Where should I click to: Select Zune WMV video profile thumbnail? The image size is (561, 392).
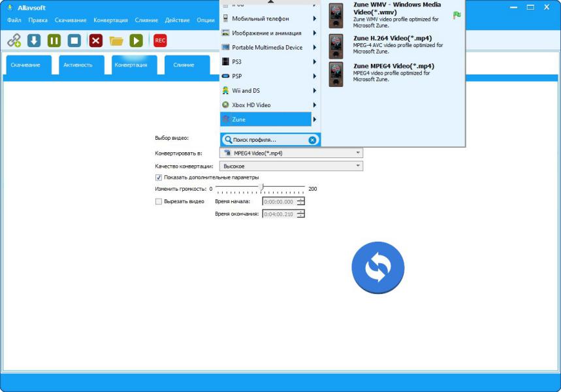pos(336,16)
